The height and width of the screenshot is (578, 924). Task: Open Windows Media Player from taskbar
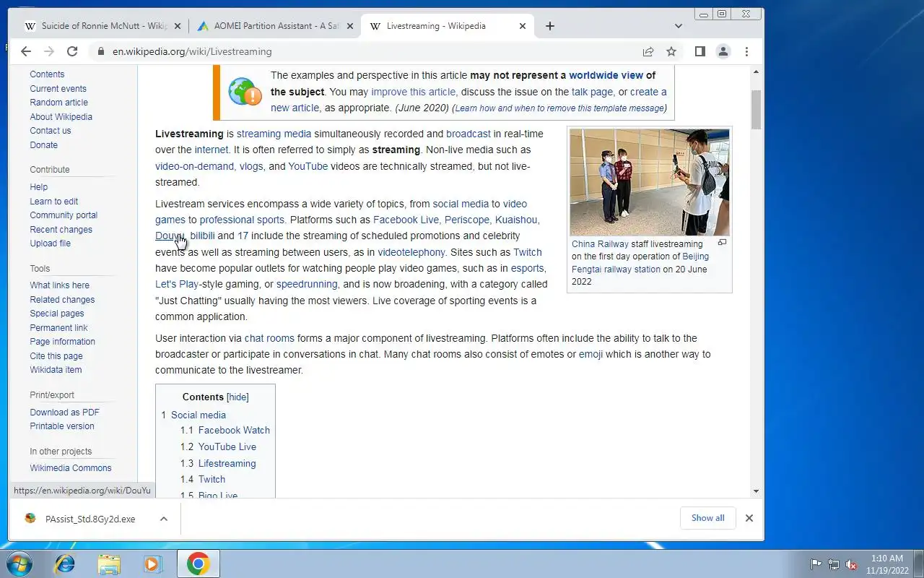tap(153, 563)
